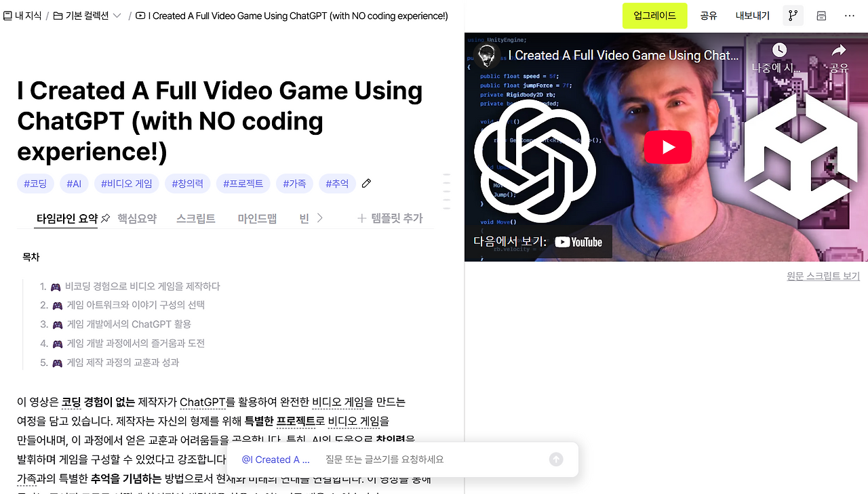Click the 내보내기 export button
The width and height of the screenshot is (868, 494).
pyautogui.click(x=753, y=16)
